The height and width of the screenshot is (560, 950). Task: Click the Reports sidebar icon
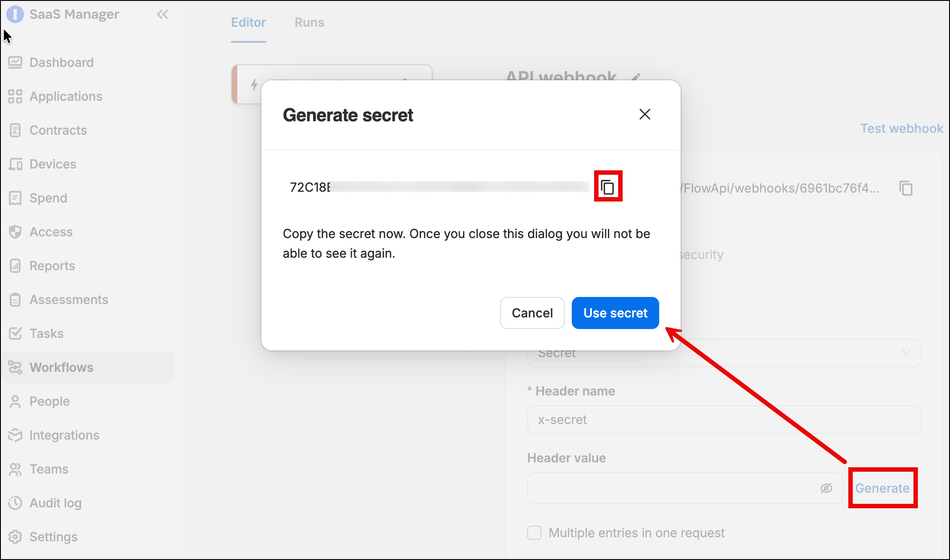15,266
